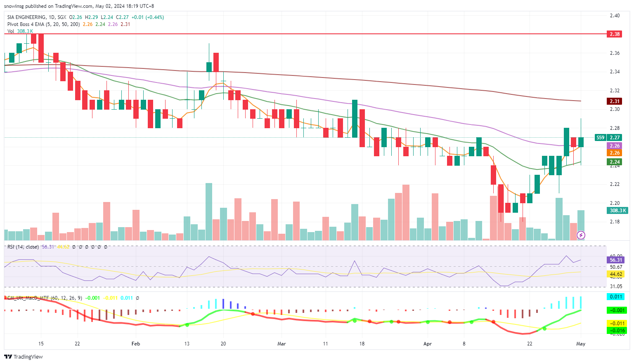Screen dimensions: 634x364
Task: Click the 2.22 price scale tick
Action: 615,184
